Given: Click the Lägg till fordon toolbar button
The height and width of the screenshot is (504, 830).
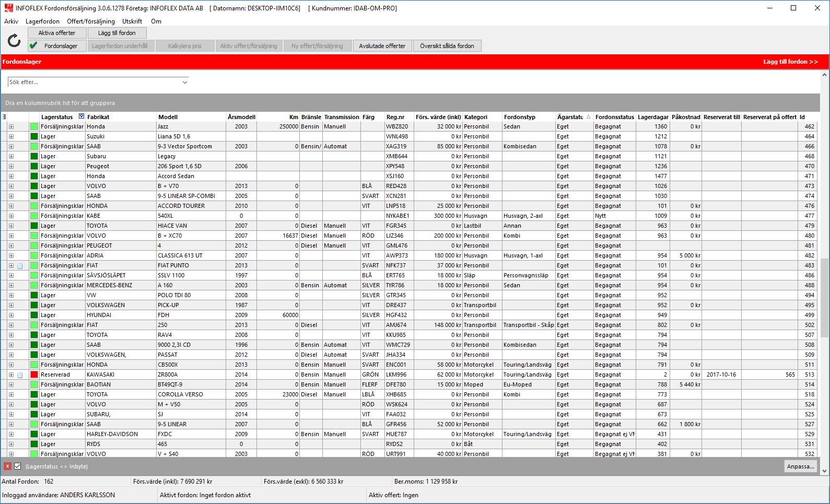Looking at the screenshot, I should point(116,33).
